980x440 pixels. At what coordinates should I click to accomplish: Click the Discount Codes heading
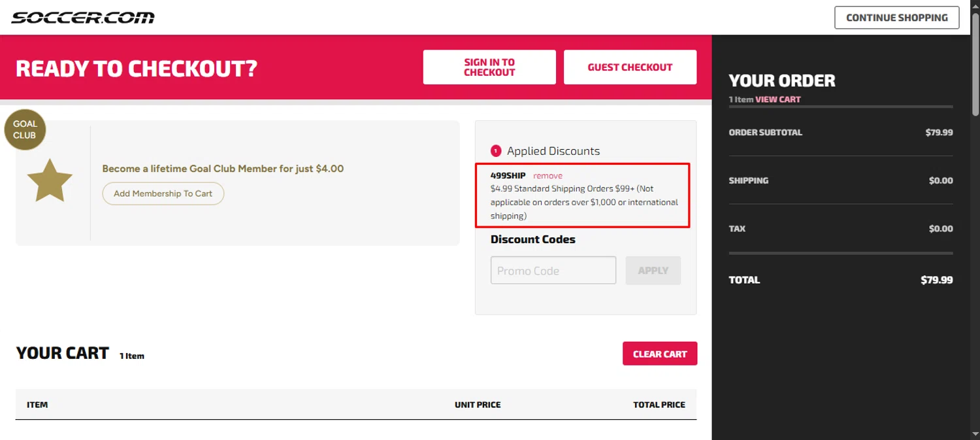click(x=533, y=239)
